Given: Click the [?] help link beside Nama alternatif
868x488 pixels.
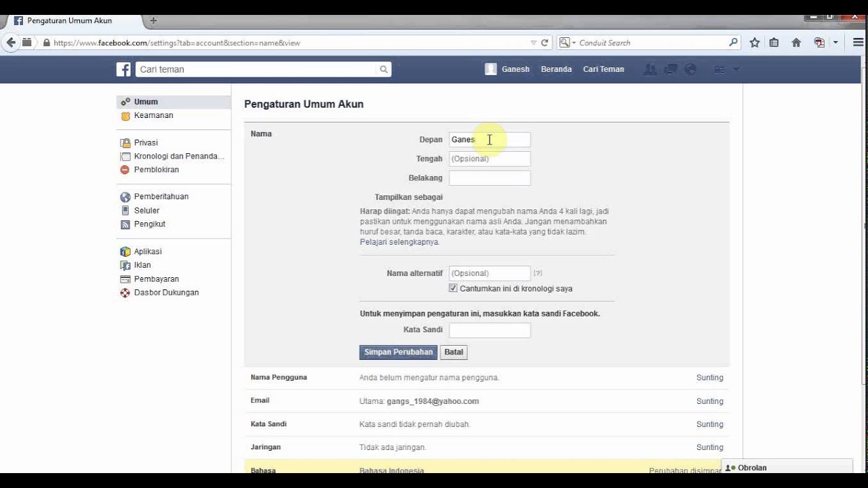Looking at the screenshot, I should point(538,273).
